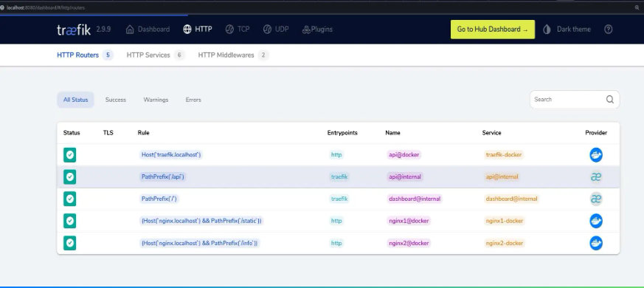The height and width of the screenshot is (288, 644).
Task: Click rule containing PathPrefix(`/static`)
Action: (x=201, y=221)
